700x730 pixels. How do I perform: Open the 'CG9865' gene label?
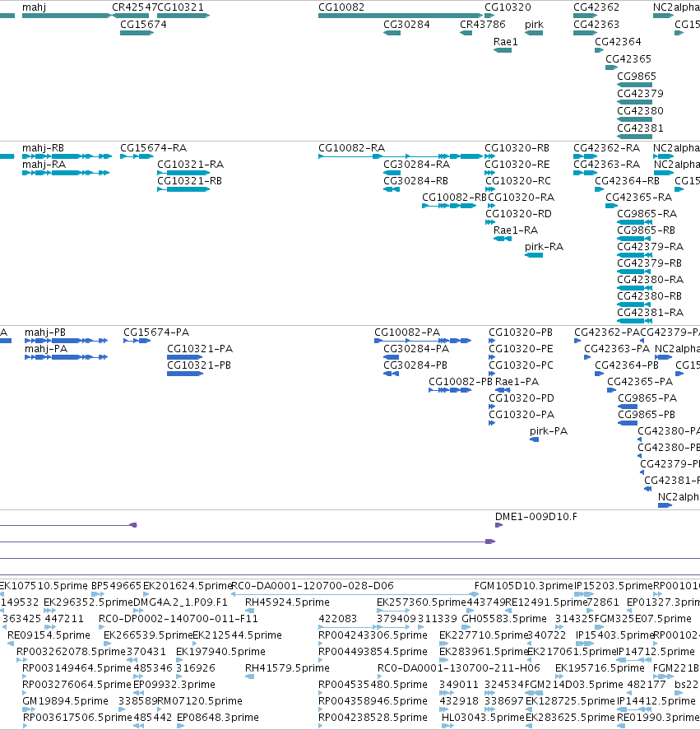coord(636,76)
